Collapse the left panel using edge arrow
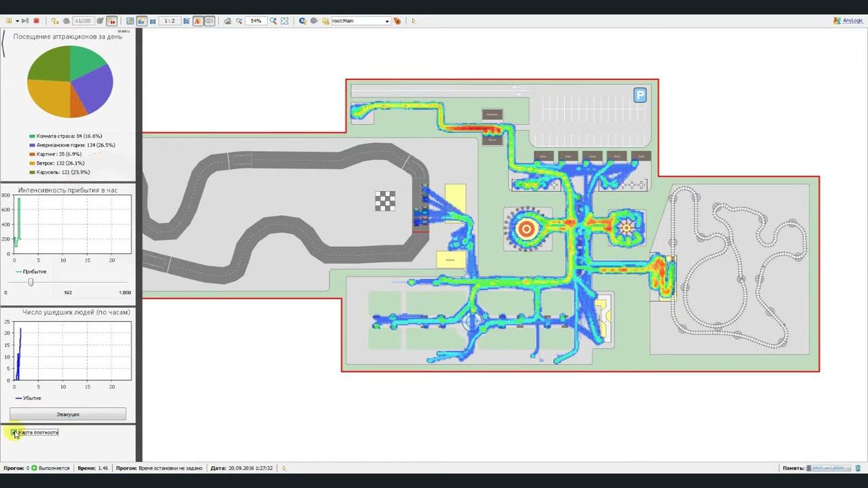Image resolution: width=868 pixels, height=488 pixels. click(x=3, y=44)
